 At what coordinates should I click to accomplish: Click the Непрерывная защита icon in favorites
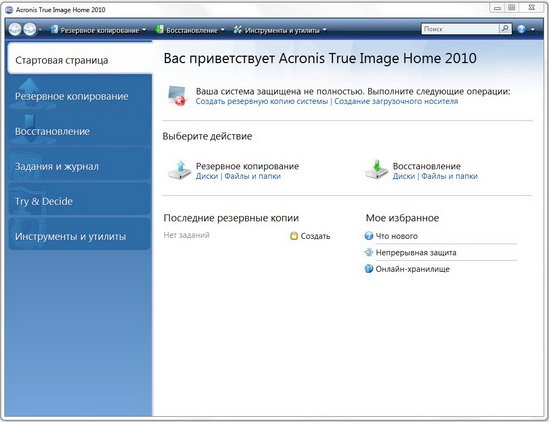pyautogui.click(x=369, y=252)
